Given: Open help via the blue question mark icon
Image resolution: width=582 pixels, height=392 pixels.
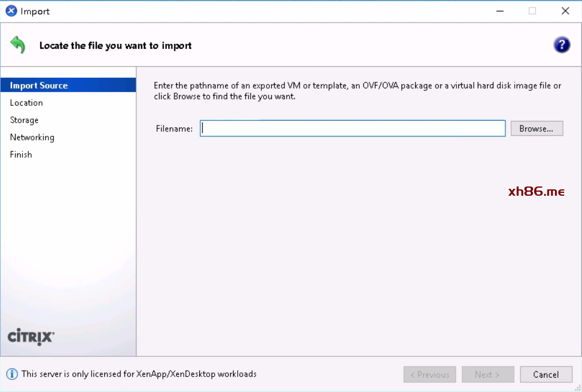Looking at the screenshot, I should click(x=561, y=45).
